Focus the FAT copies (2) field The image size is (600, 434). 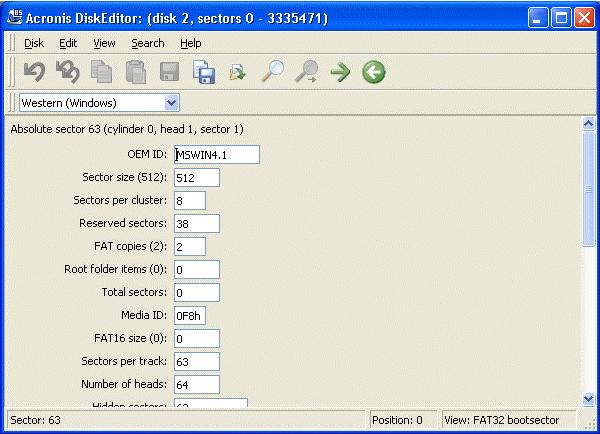point(190,246)
